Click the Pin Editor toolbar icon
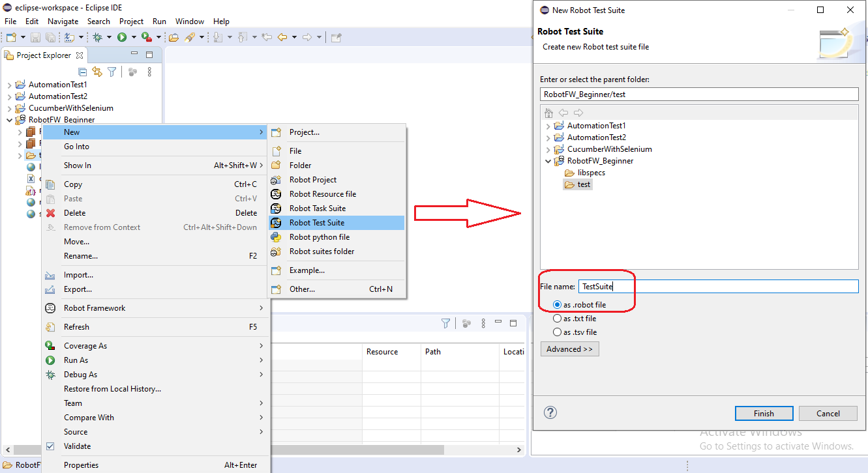868x473 pixels. [x=337, y=38]
